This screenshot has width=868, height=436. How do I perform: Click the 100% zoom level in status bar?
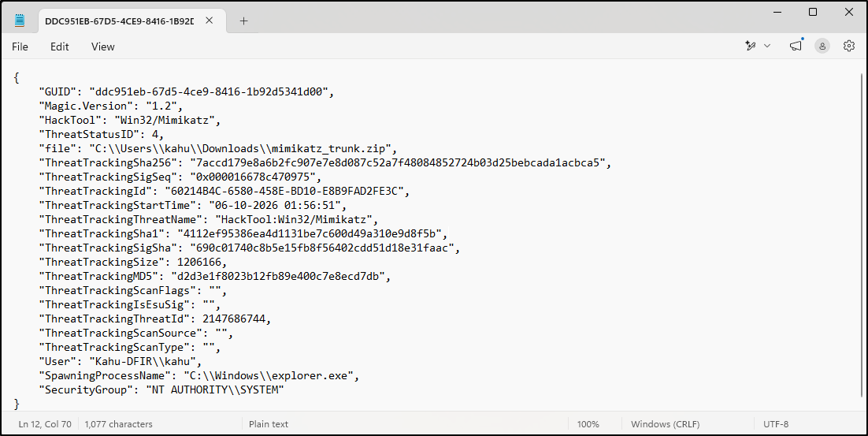coord(588,424)
